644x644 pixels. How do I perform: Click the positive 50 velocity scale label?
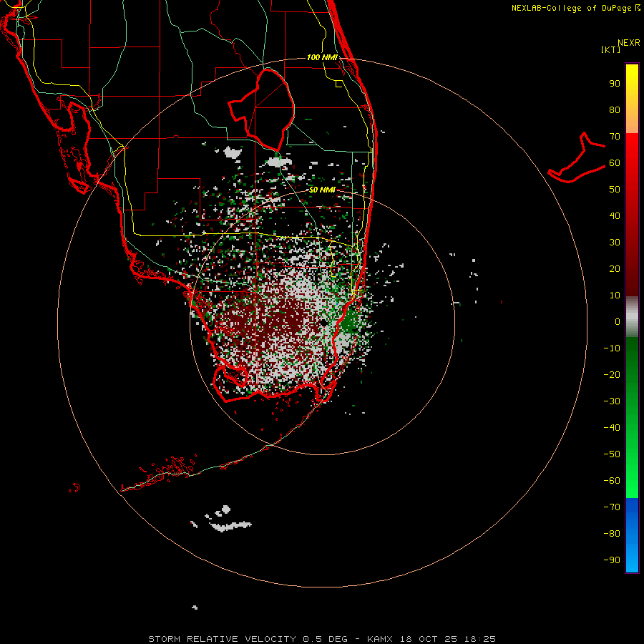615,190
